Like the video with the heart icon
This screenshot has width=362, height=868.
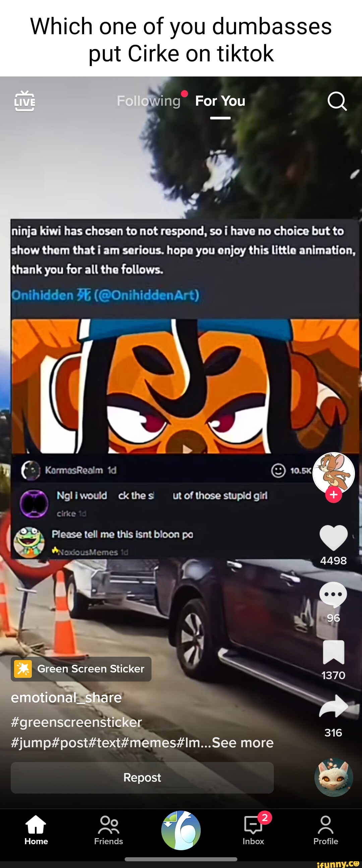click(334, 537)
